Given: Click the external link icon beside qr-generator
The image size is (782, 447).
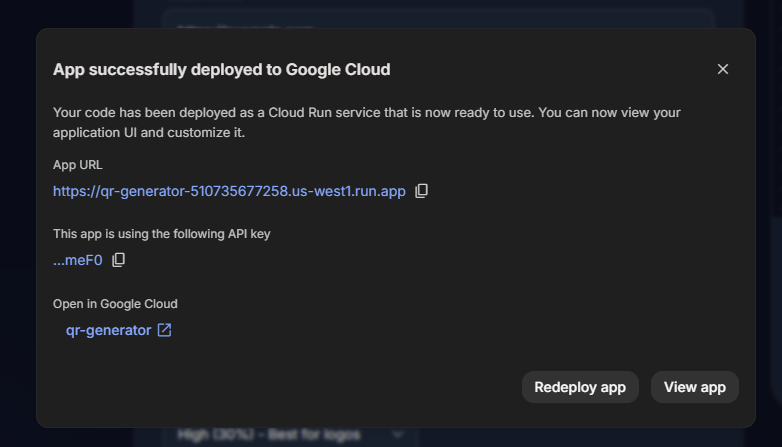Looking at the screenshot, I should [x=165, y=330].
